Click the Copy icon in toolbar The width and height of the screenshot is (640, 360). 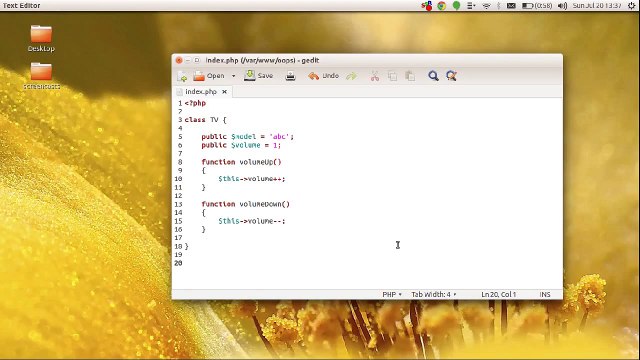392,76
